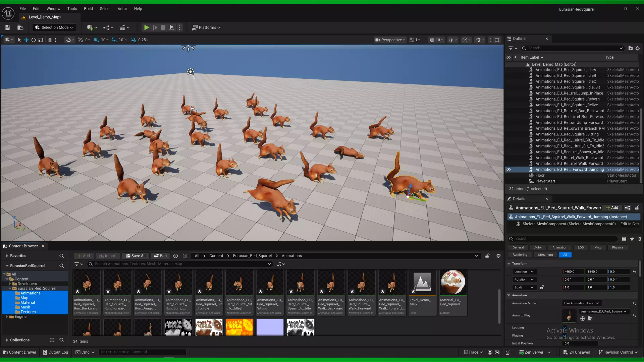Open the grid snap value 10 dropdown

[x=104, y=40]
